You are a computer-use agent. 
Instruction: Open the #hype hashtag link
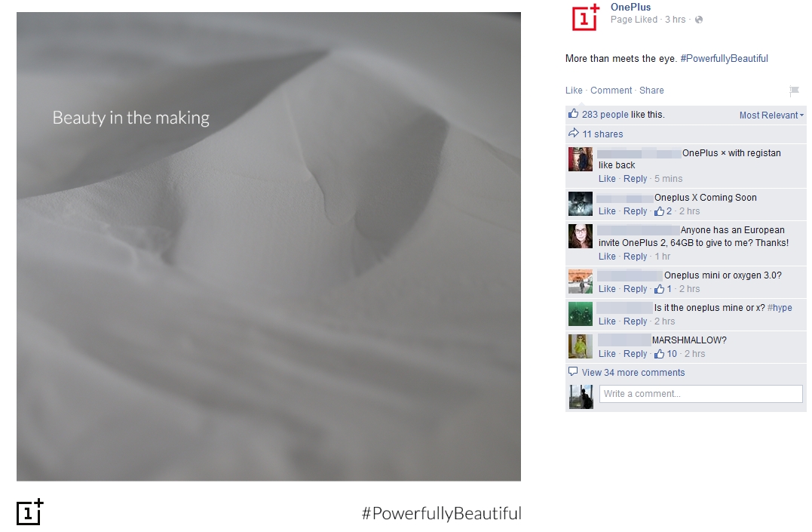(x=780, y=308)
